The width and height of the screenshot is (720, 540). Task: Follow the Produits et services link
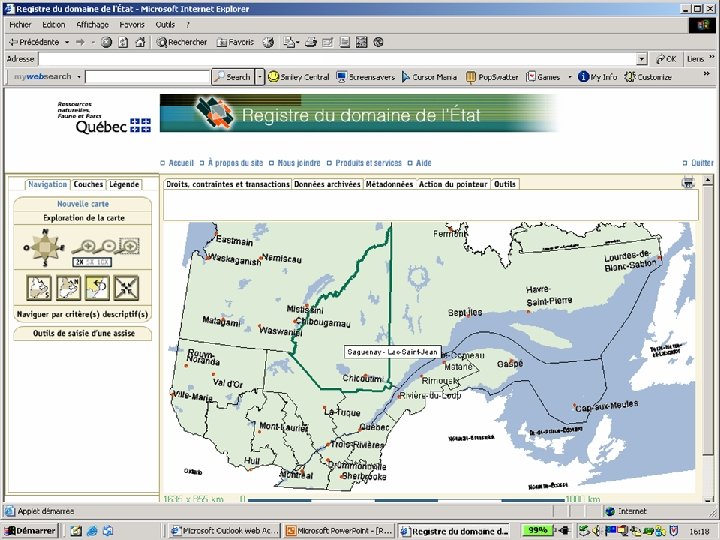368,163
